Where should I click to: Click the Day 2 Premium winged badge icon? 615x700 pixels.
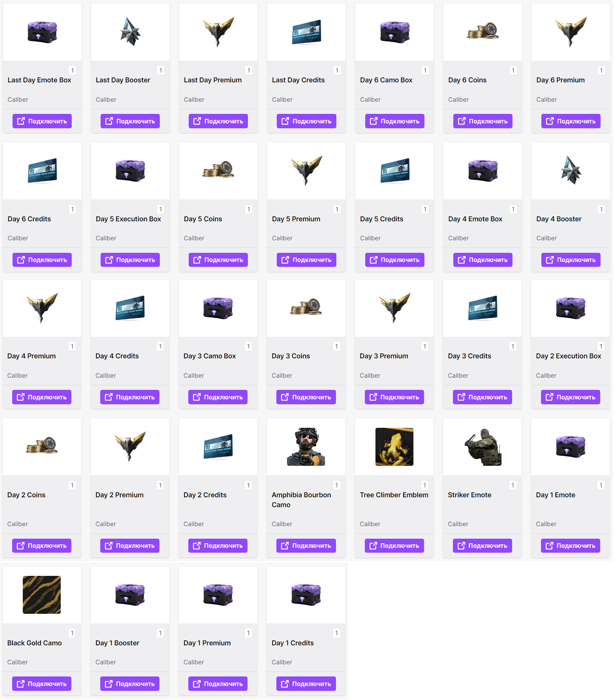click(130, 446)
